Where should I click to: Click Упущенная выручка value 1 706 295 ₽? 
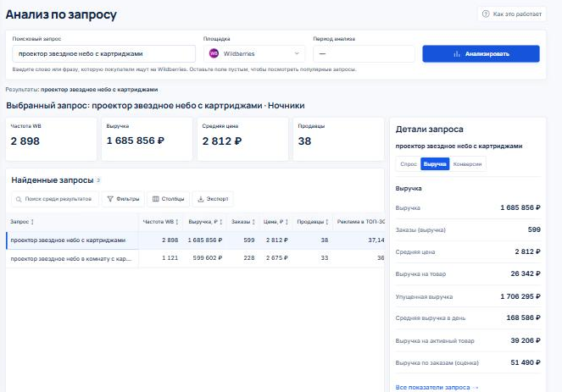[520, 296]
